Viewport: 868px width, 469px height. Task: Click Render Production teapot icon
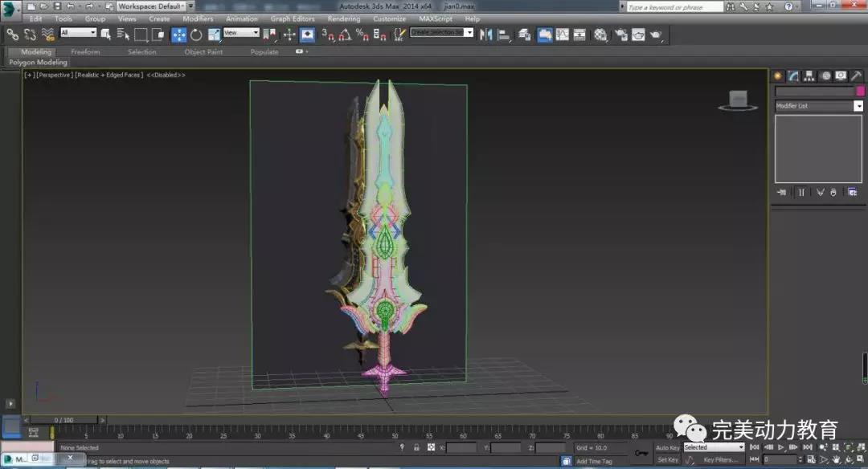point(656,35)
